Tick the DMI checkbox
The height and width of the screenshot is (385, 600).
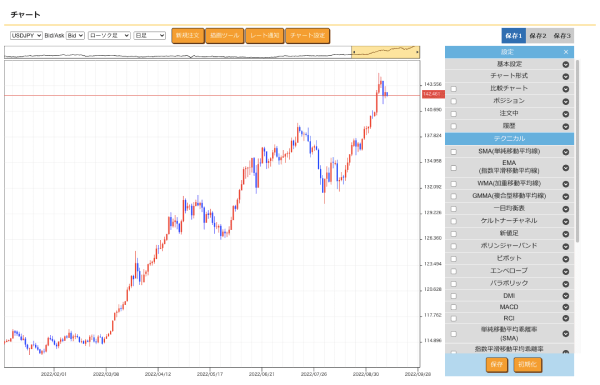453,296
